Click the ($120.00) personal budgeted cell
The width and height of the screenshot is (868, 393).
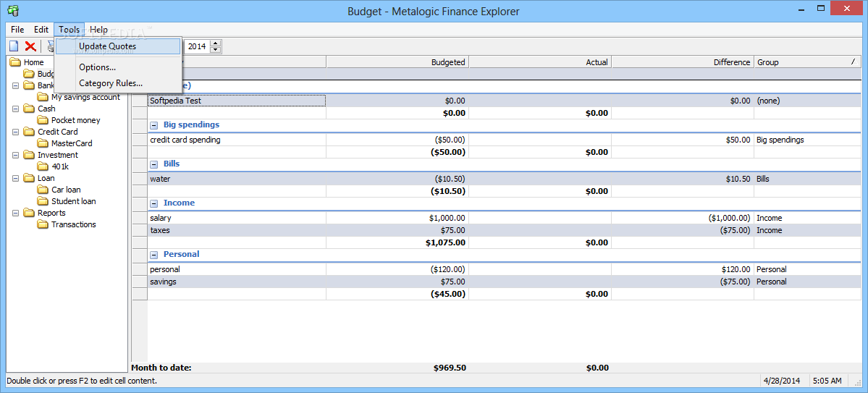tap(397, 269)
